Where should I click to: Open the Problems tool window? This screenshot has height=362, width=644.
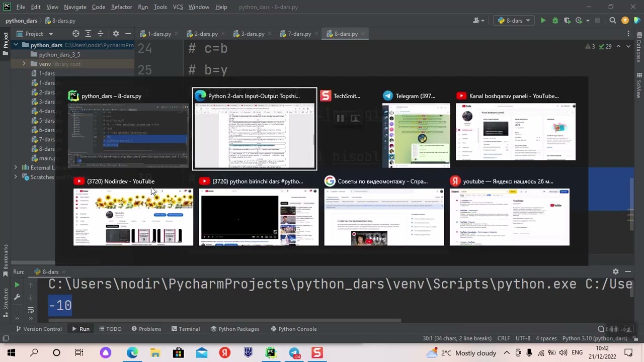pyautogui.click(x=146, y=329)
